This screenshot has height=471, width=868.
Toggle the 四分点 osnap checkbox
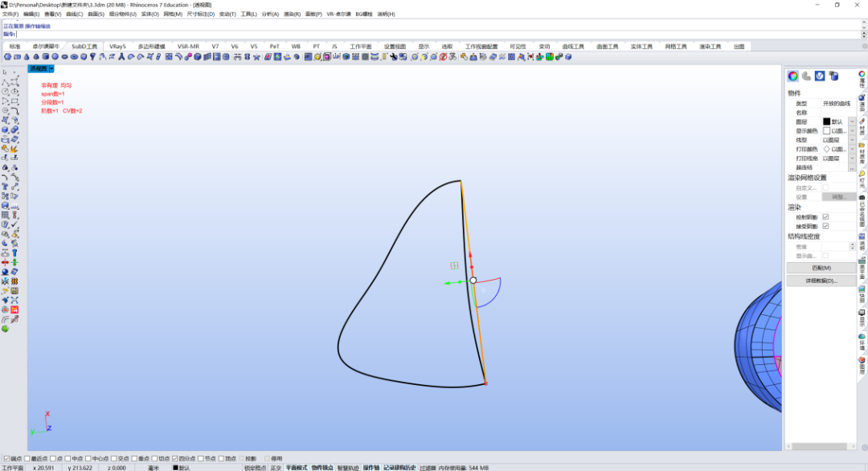pos(175,459)
